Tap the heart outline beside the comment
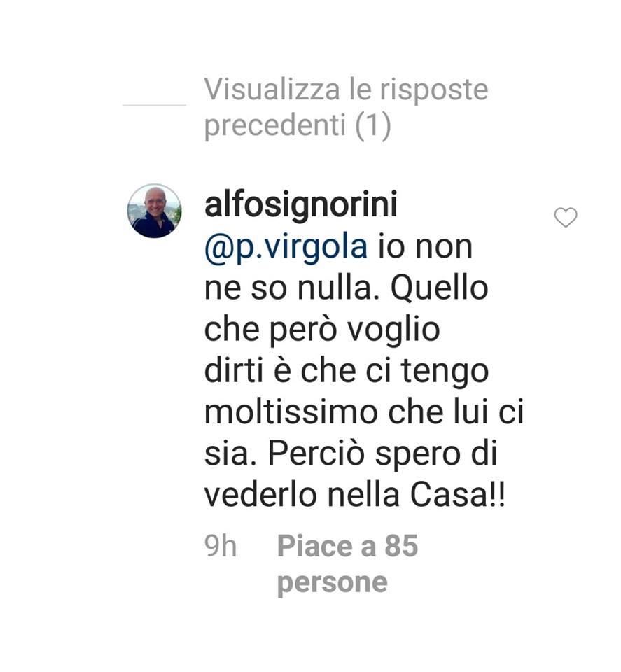Screen dimensions: 621x672 pyautogui.click(x=565, y=217)
